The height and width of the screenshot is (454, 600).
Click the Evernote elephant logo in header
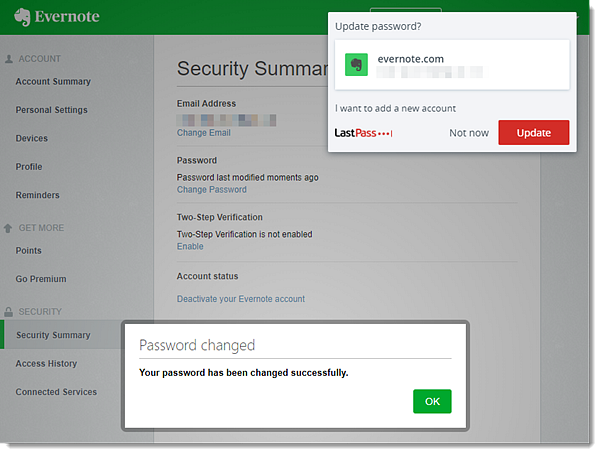tap(22, 17)
